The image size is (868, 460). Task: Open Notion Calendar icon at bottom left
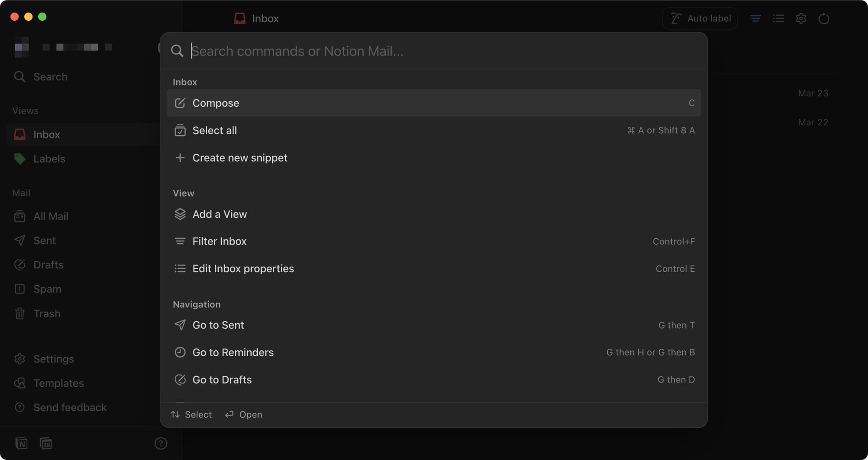coord(46,444)
